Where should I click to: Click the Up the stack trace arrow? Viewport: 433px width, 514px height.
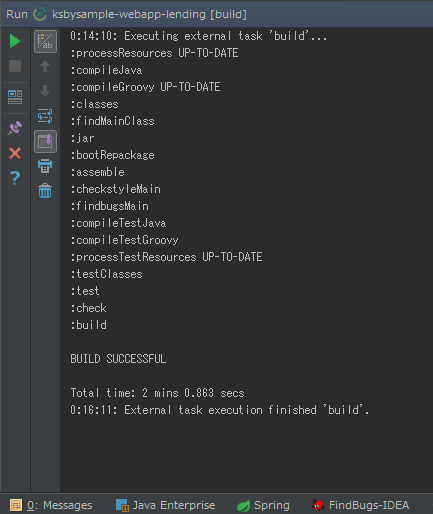coord(45,66)
